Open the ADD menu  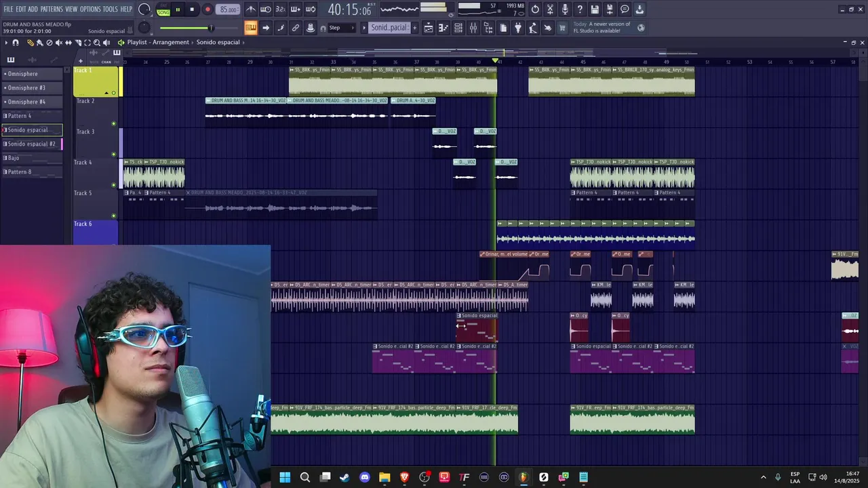coord(33,9)
